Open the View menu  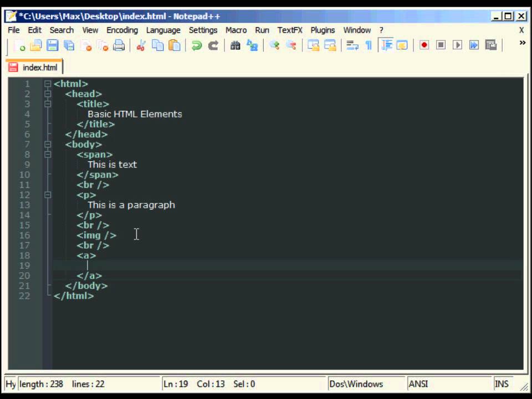[90, 30]
